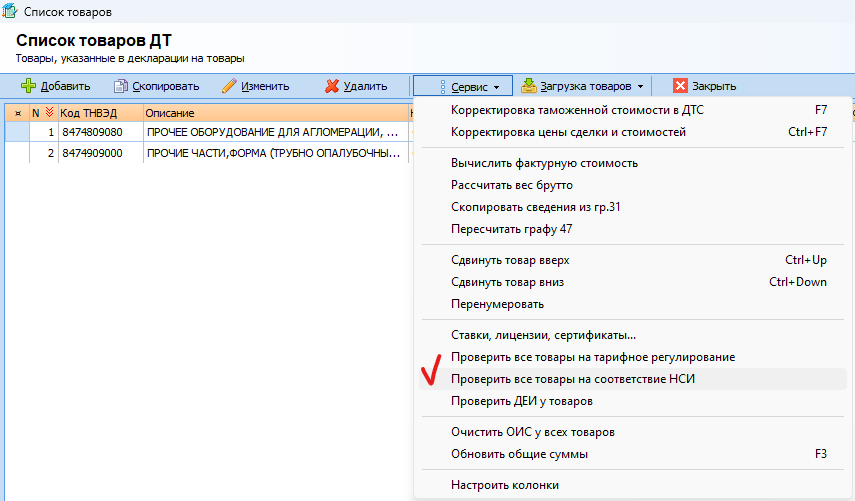Click the Загрузка товаров download icon
The width and height of the screenshot is (855, 501).
click(x=528, y=86)
